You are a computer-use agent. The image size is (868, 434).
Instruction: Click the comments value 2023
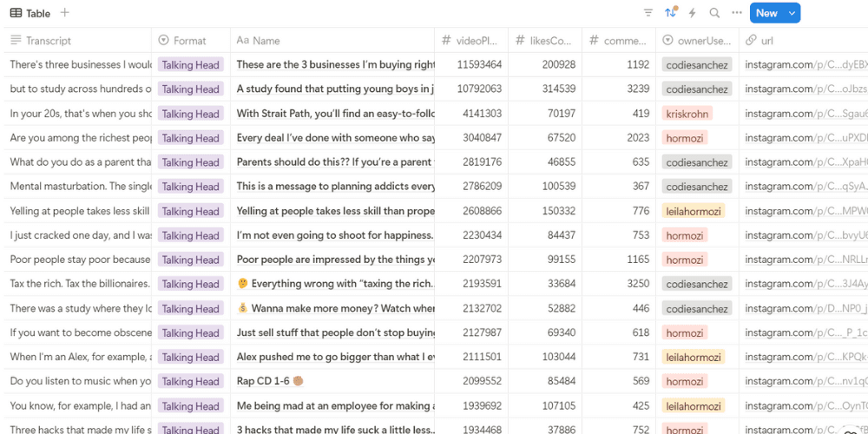tap(638, 138)
